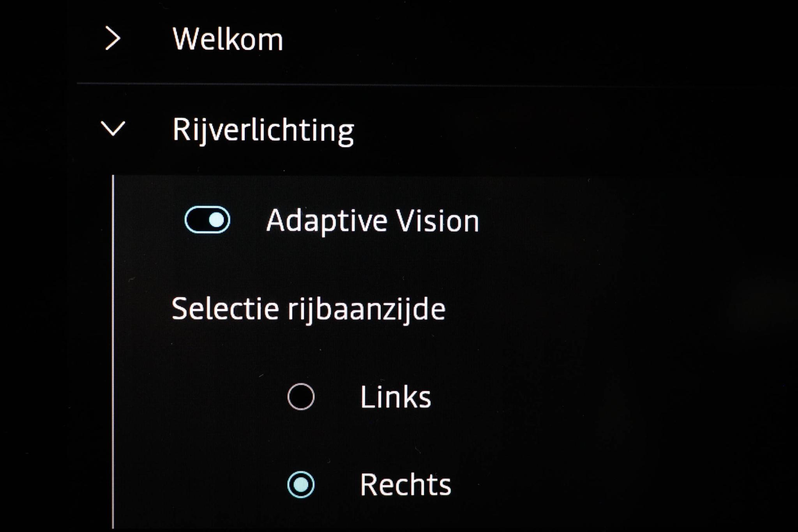The image size is (798, 532).
Task: Open the Welkom menu entry text
Action: pos(228,39)
